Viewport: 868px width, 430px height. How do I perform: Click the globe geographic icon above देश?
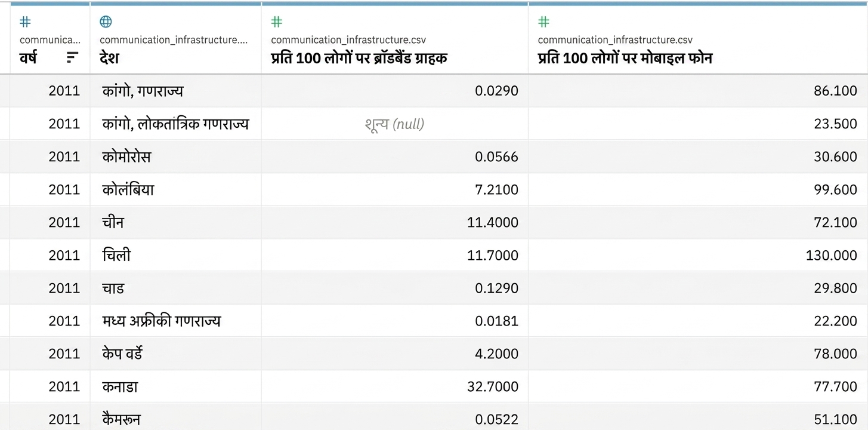click(x=106, y=22)
